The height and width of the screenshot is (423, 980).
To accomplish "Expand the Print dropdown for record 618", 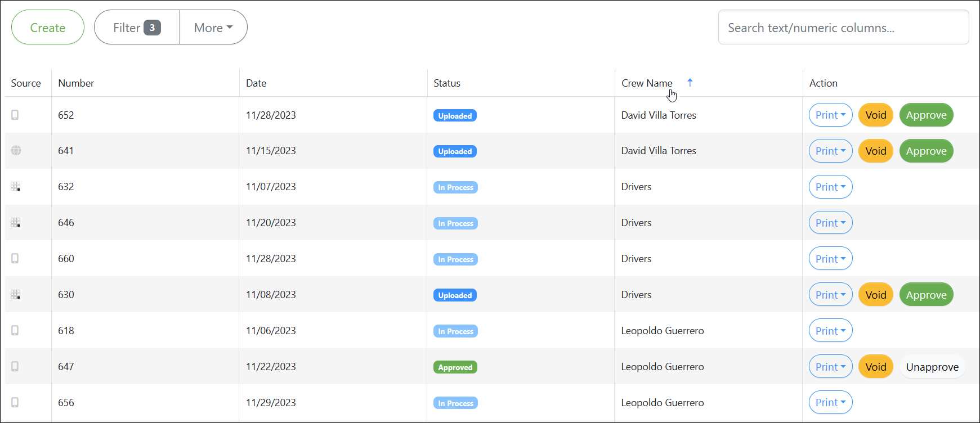I will pyautogui.click(x=830, y=331).
